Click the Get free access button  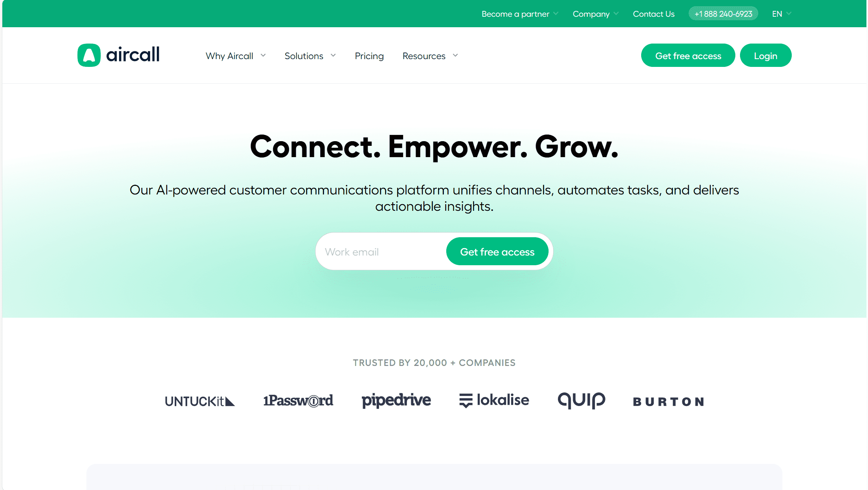tap(689, 56)
